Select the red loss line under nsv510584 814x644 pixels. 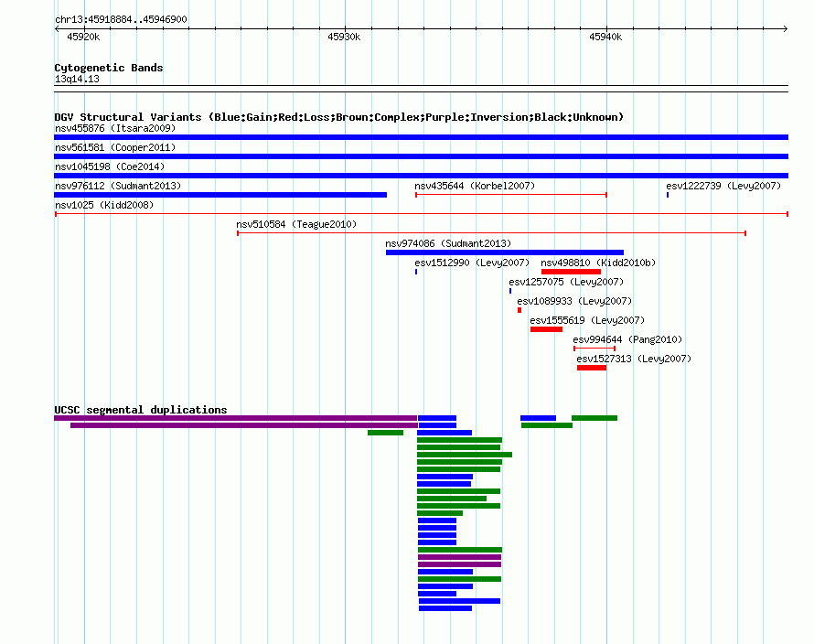point(492,233)
